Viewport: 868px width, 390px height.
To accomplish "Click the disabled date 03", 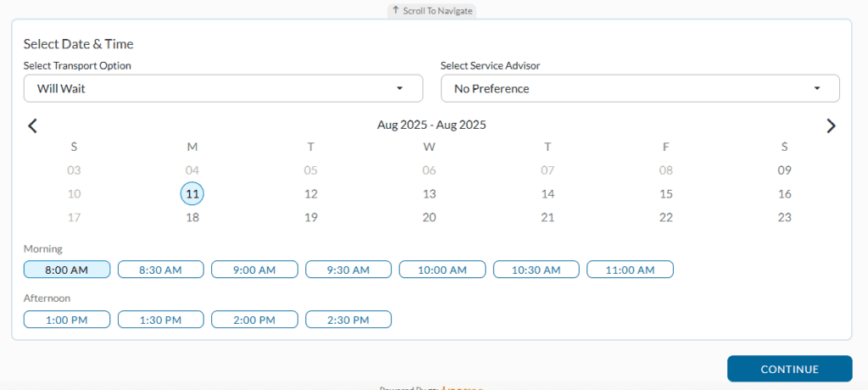I will click(74, 170).
